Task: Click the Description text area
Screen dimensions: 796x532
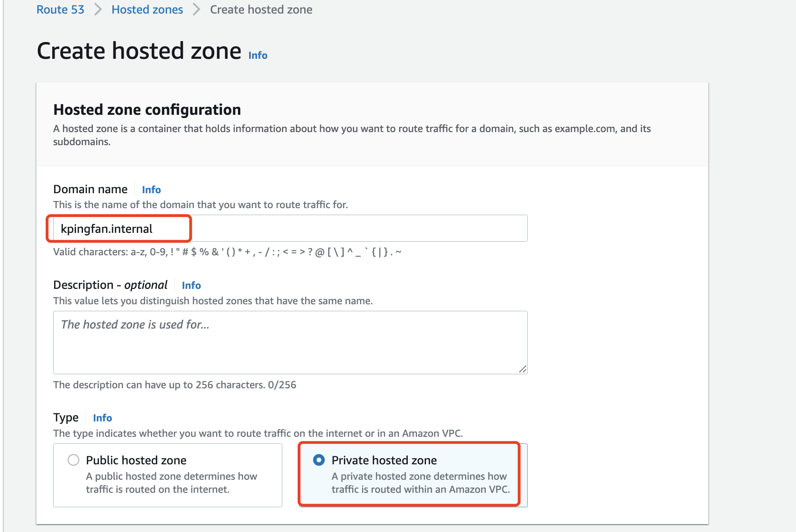Action: click(290, 343)
